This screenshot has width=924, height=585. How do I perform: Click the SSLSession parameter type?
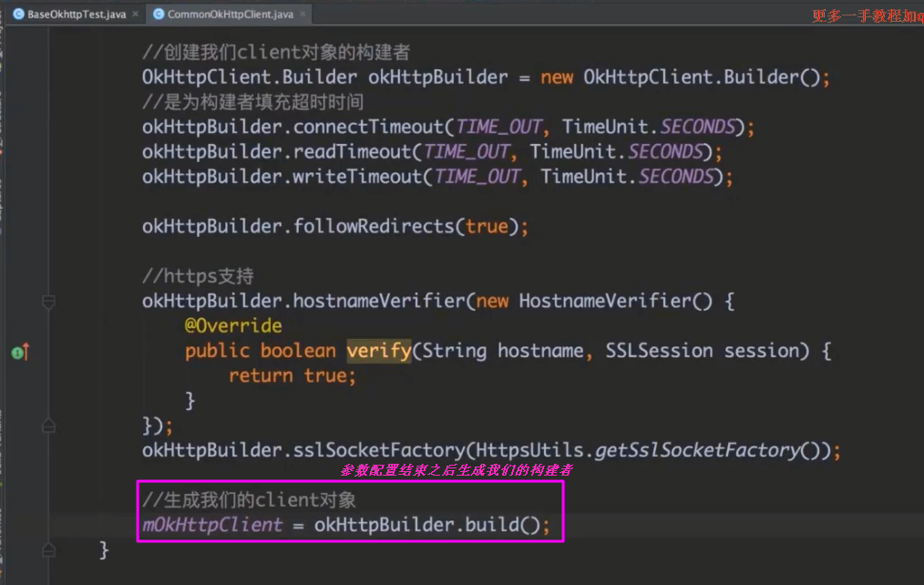point(660,351)
